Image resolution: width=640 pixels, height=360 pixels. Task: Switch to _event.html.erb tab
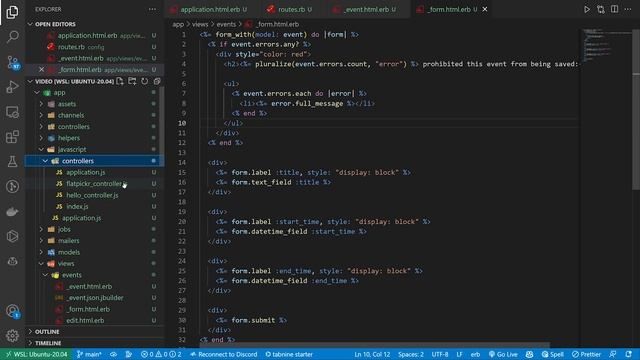pos(366,9)
